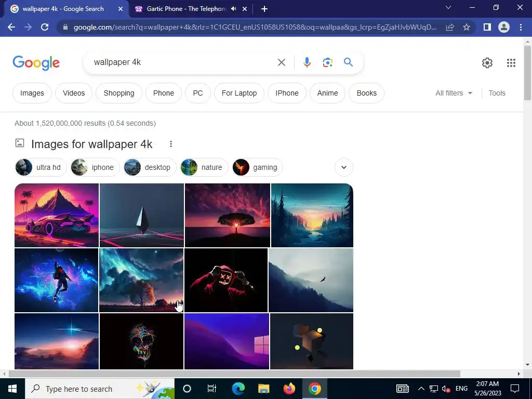The height and width of the screenshot is (399, 532).
Task: Open the Windows Start menu
Action: point(12,389)
